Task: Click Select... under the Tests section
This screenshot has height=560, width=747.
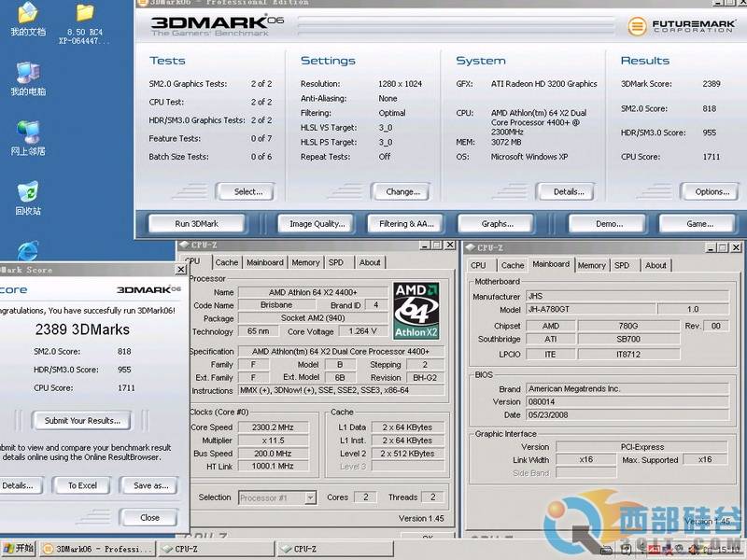Action: (x=246, y=192)
